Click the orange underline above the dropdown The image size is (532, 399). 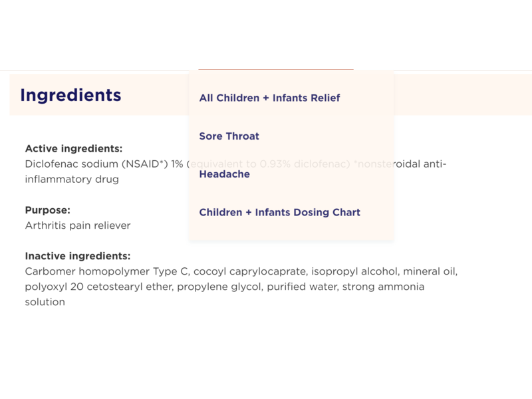(x=275, y=69)
